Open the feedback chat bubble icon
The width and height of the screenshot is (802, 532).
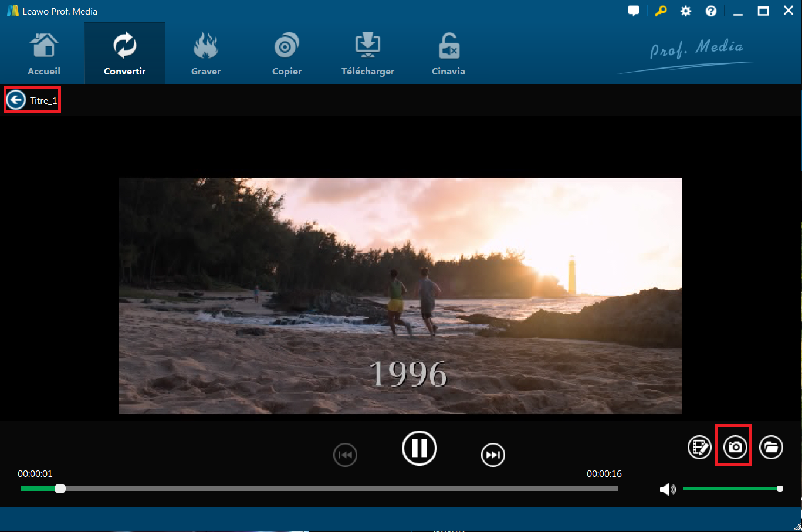(x=634, y=11)
